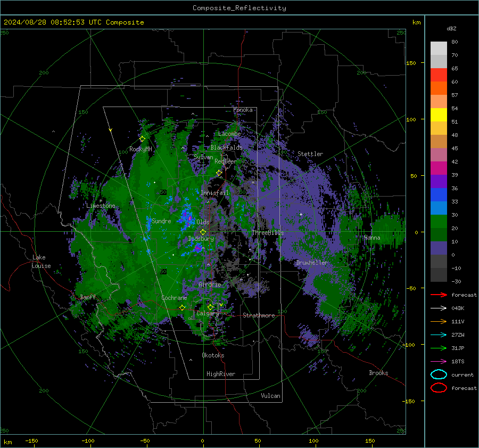Click the Strathmore label

pyautogui.click(x=259, y=315)
